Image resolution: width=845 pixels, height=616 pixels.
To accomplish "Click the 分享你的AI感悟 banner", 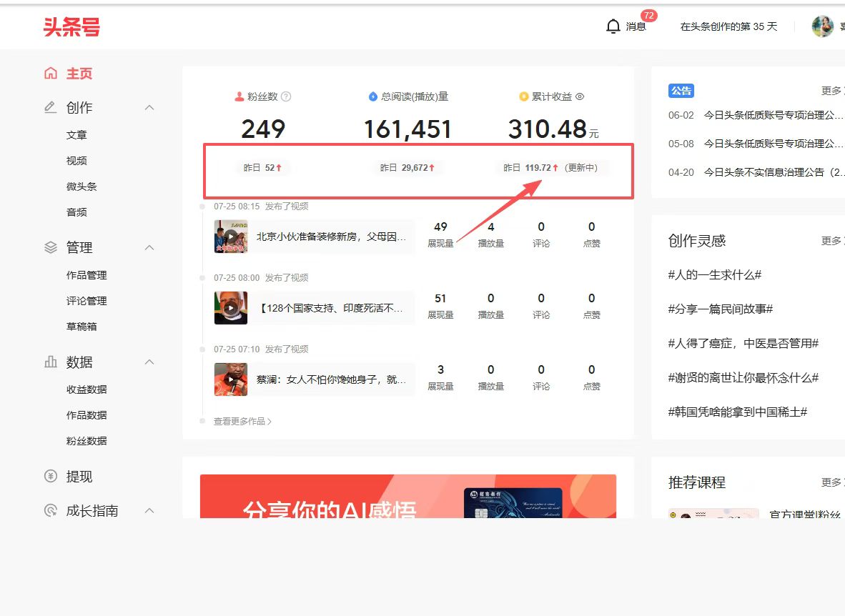I will [x=408, y=497].
